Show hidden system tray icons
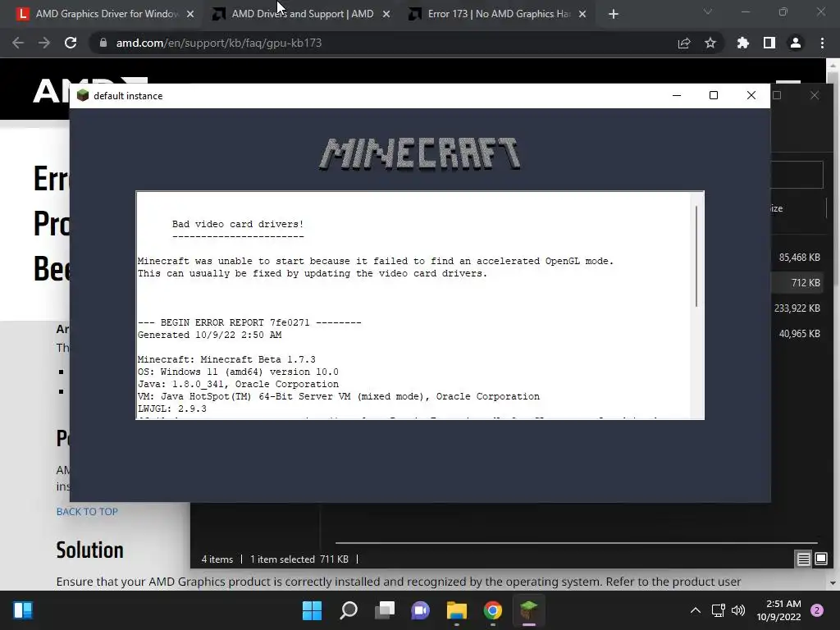 [695, 610]
